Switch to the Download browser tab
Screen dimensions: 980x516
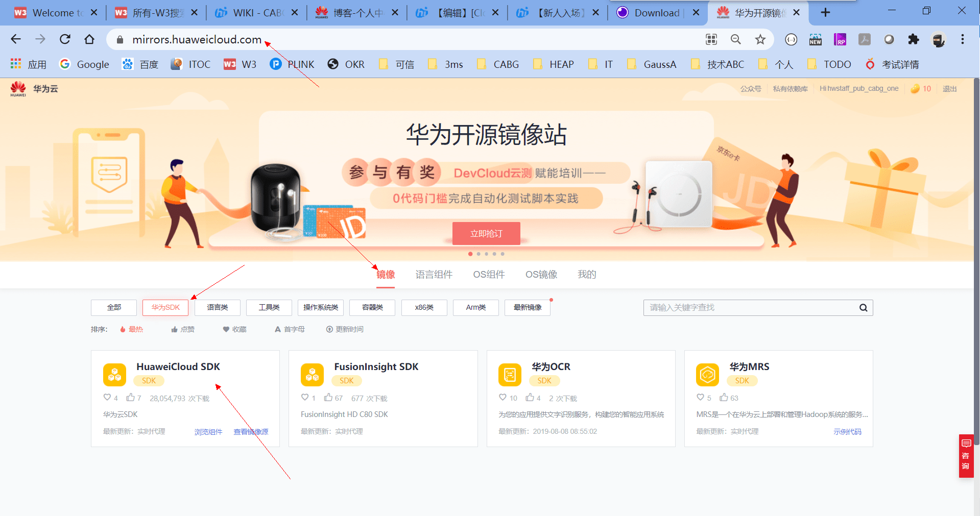coord(657,13)
